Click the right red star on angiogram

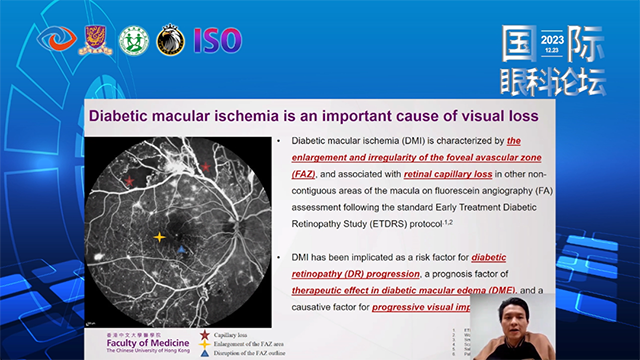(206, 167)
